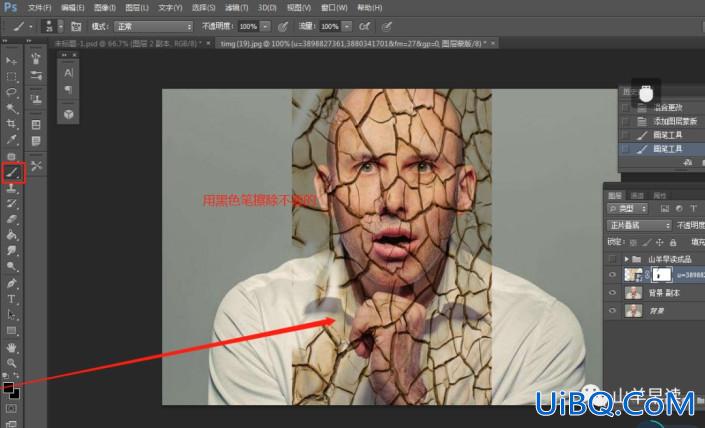This screenshot has height=428, width=705.
Task: Select the Lasso tool
Action: click(11, 92)
